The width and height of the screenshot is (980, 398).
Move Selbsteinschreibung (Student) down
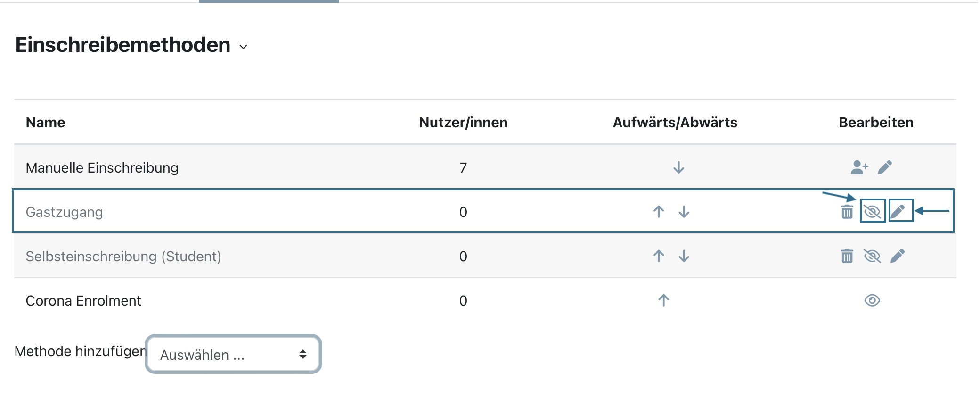(x=684, y=256)
